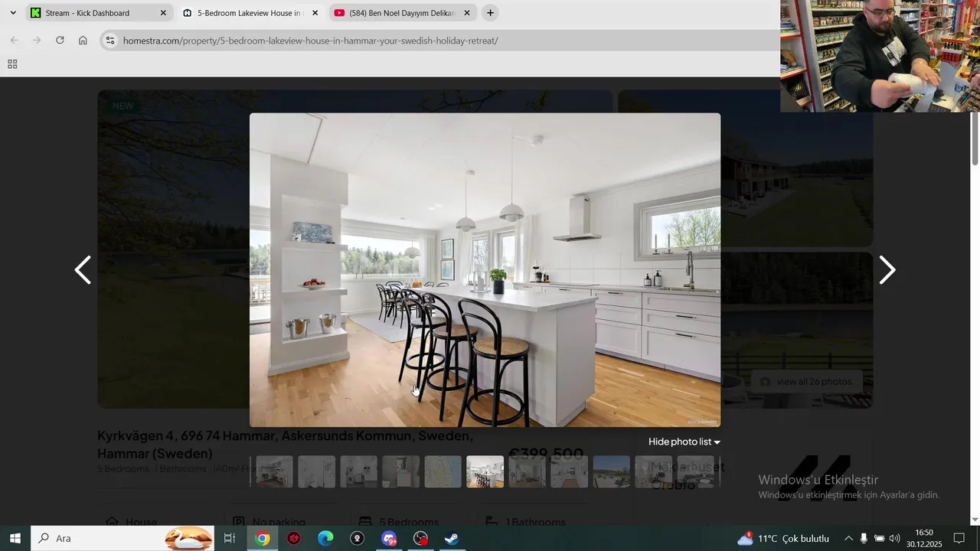Reload the Homestra page
This screenshot has width=980, height=551.
coord(60,41)
